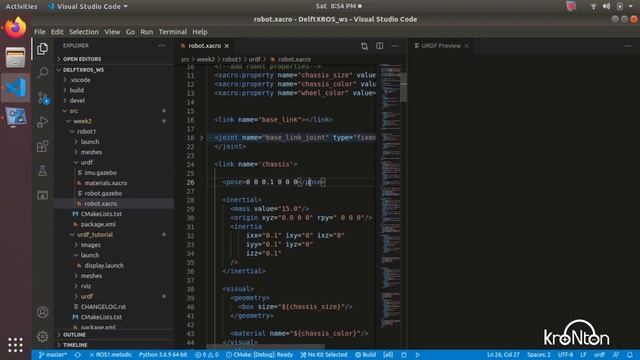Collapse the src folder

114,111
